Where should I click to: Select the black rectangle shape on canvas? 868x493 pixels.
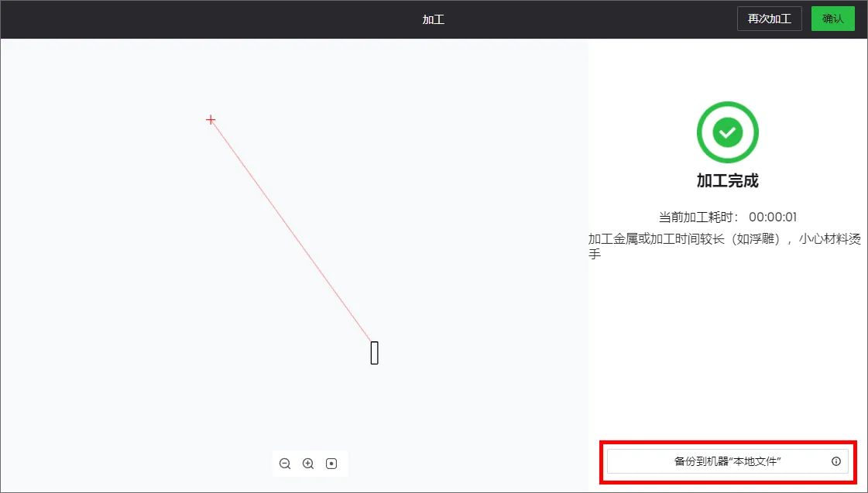(x=375, y=353)
